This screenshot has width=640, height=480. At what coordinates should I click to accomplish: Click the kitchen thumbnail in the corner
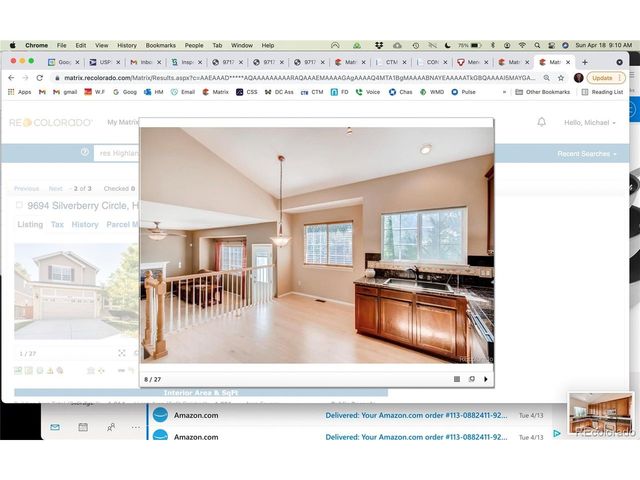601,412
